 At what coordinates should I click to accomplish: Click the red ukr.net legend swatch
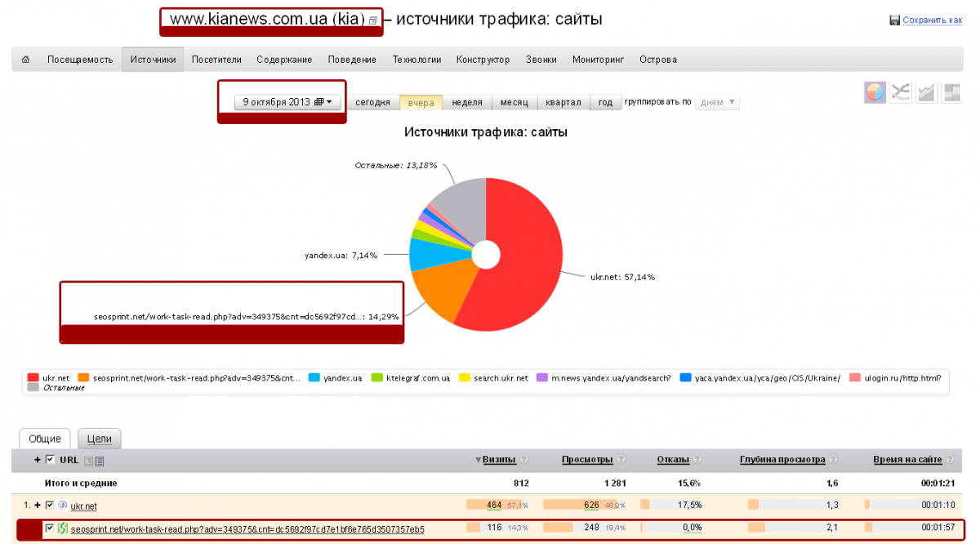coord(33,378)
